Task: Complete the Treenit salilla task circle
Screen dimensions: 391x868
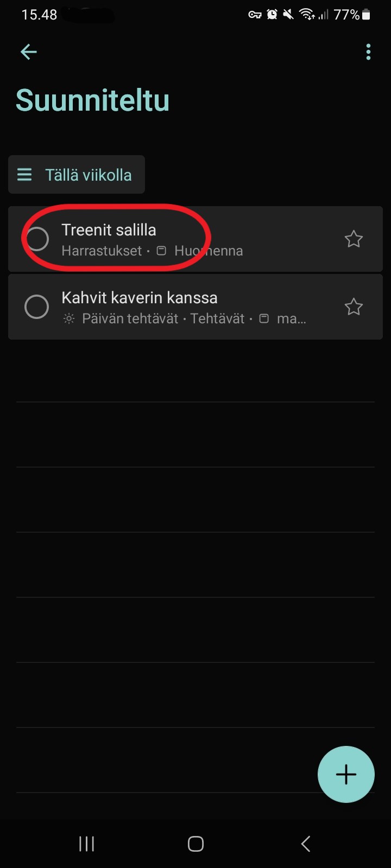Action: [x=37, y=239]
